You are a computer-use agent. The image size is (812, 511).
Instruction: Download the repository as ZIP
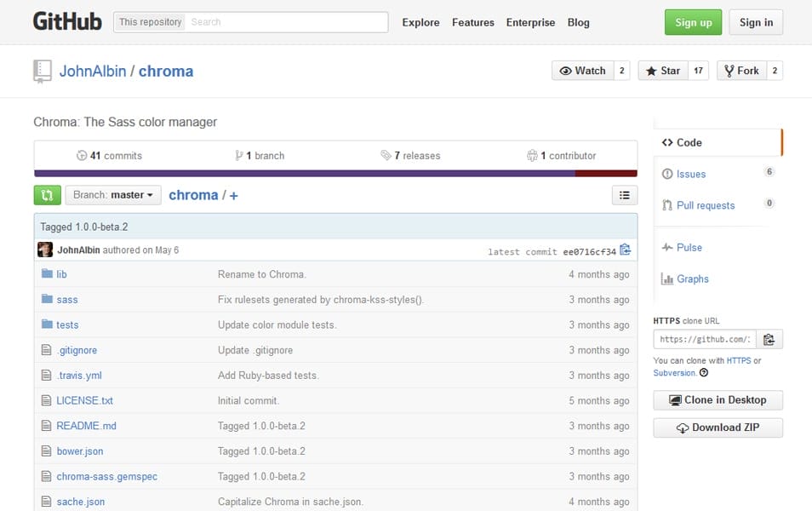pyautogui.click(x=718, y=428)
